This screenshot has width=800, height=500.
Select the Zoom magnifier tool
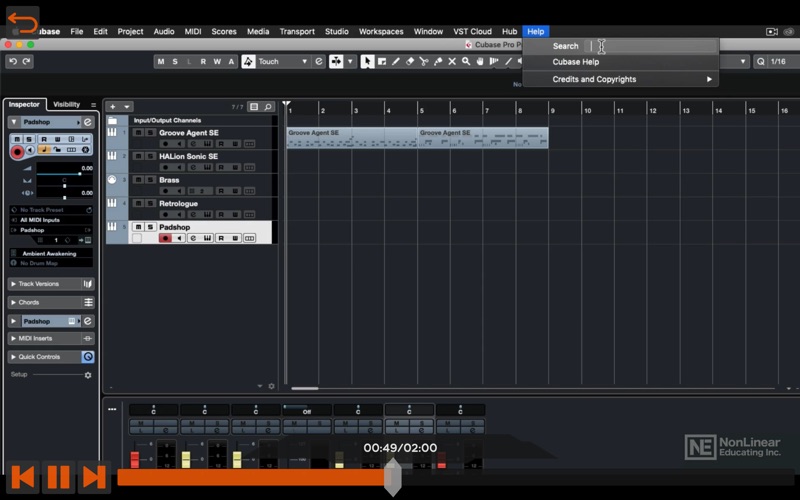tap(466, 62)
